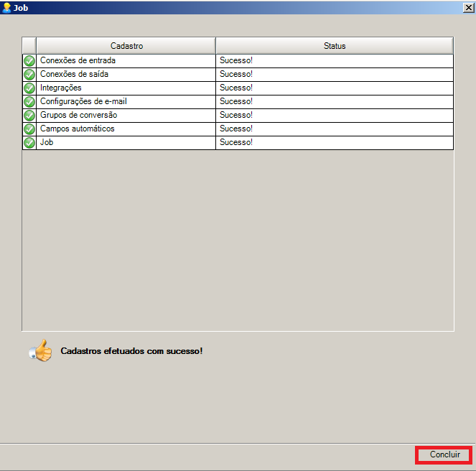This screenshot has height=471, width=476.
Task: Click Sucesso! status for Grupos de conversão
Action: 236,116
